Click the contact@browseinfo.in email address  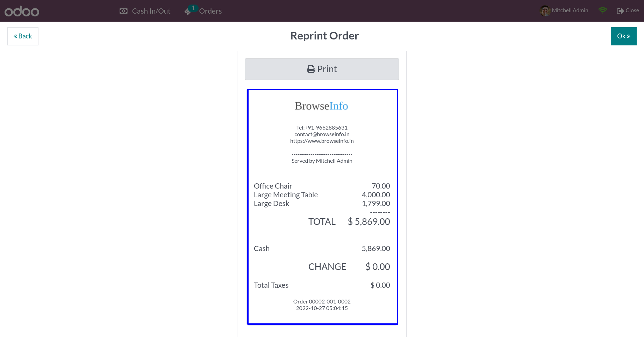pos(322,134)
